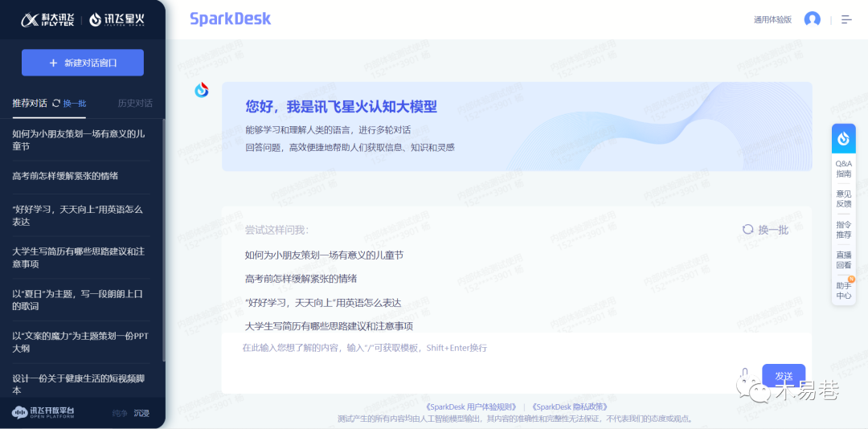Click the 尝试这样问我 label

[276, 230]
